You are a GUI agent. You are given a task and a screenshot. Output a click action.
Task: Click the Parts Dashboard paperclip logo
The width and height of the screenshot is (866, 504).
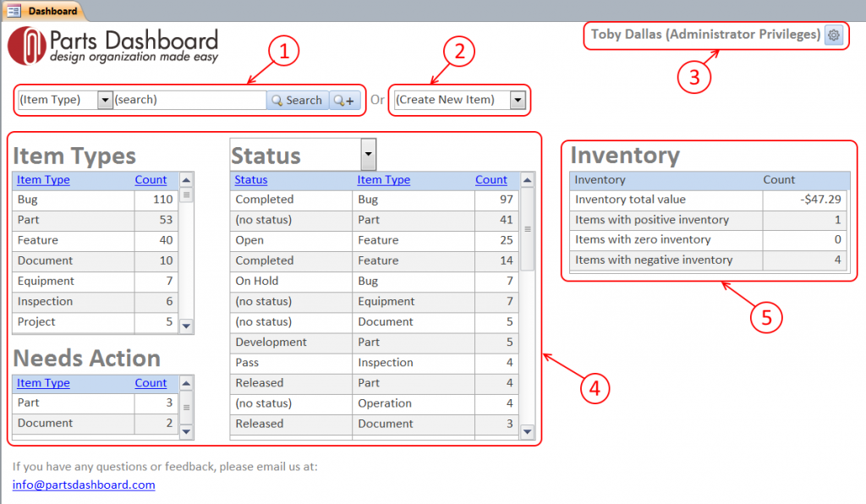click(x=26, y=46)
